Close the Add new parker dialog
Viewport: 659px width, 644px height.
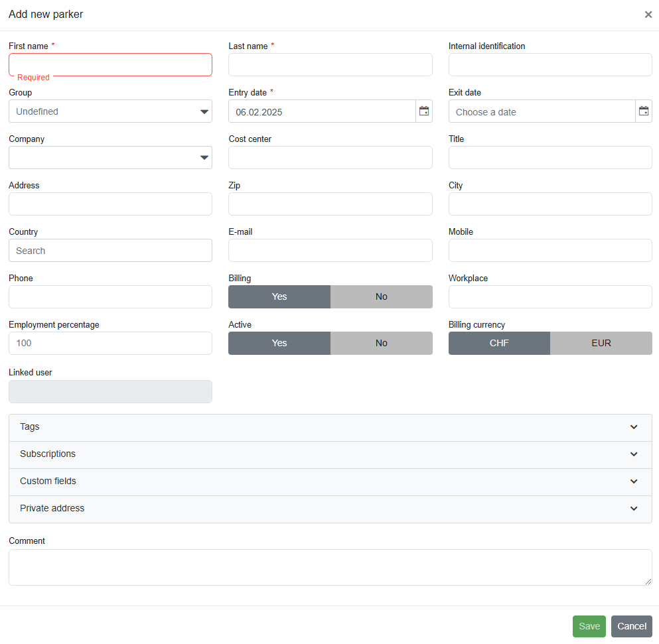pyautogui.click(x=648, y=15)
